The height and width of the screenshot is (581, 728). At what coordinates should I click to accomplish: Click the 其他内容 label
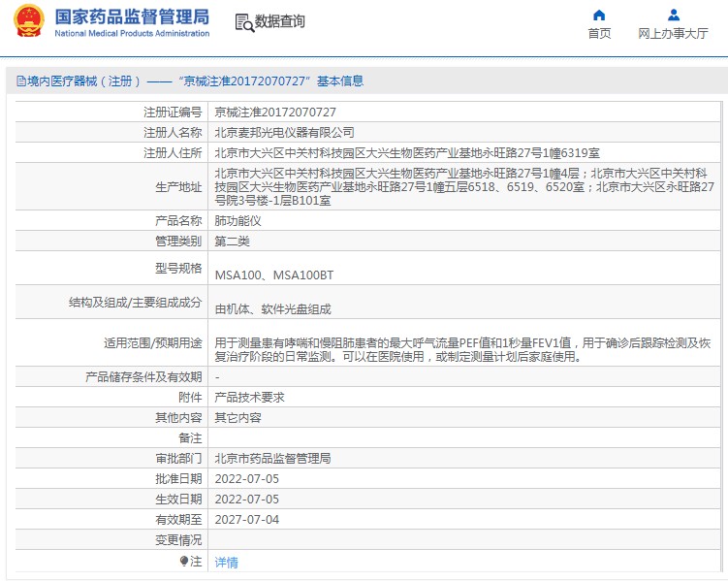point(178,418)
